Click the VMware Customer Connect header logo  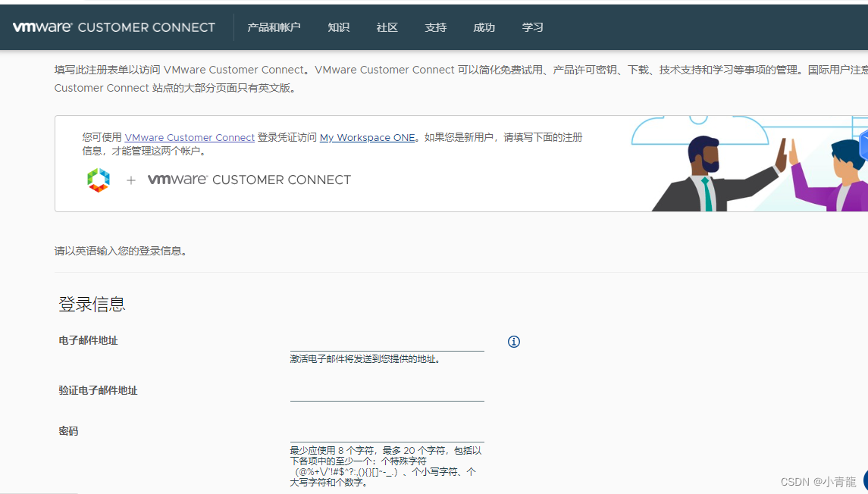[114, 27]
